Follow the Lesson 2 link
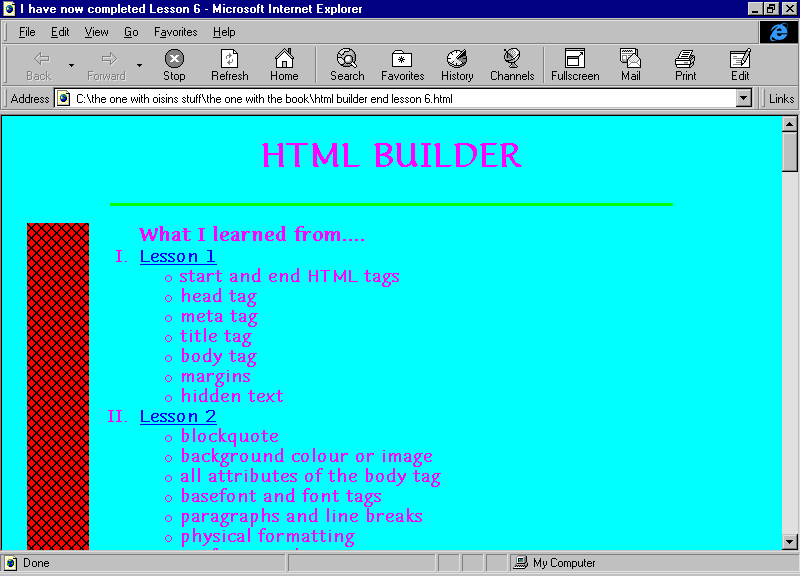This screenshot has width=800, height=576. [178, 416]
